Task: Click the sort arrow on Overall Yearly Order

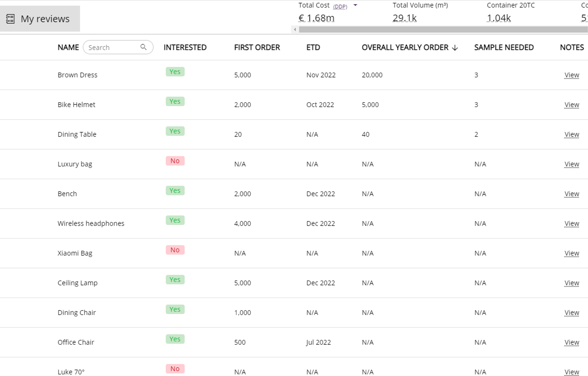Action: pyautogui.click(x=455, y=48)
